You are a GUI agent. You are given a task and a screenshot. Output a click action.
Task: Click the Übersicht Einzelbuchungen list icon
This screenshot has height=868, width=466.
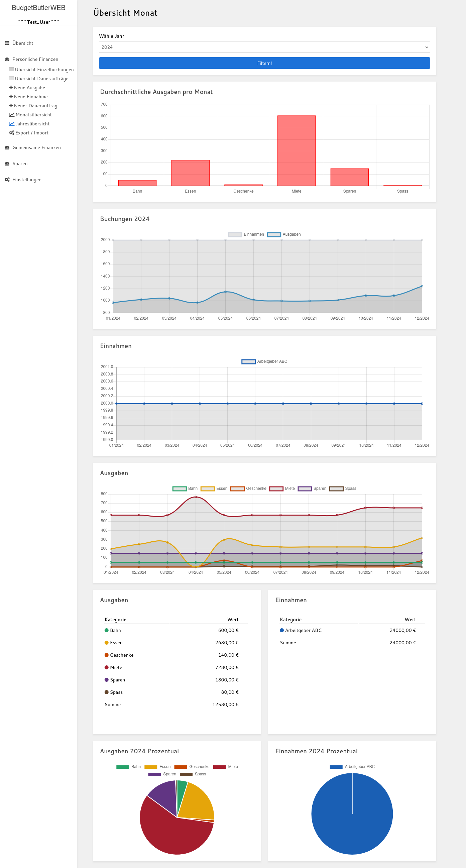(x=11, y=70)
